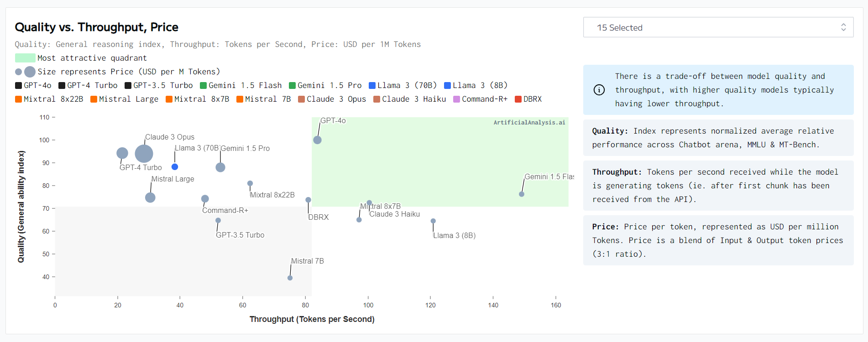
Task: Toggle Gemini 1.5 Flash legend entry
Action: click(x=241, y=85)
